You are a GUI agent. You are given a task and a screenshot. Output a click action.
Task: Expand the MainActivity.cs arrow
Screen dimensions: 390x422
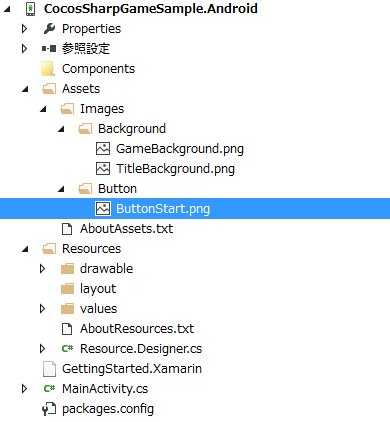pos(24,389)
